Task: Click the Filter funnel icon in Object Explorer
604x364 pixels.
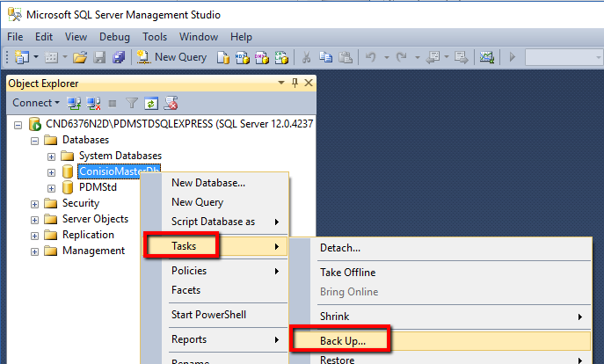Action: click(132, 103)
